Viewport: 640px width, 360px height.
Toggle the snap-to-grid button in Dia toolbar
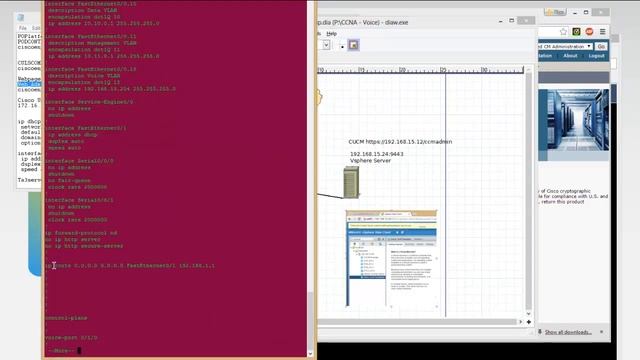[353, 45]
